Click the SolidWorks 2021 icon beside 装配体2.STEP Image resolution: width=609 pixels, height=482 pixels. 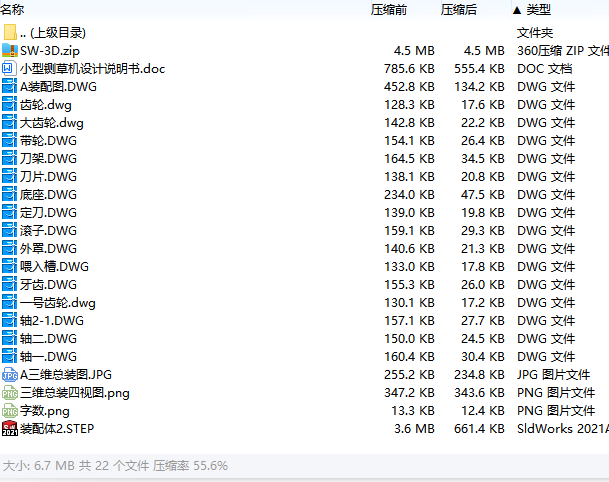[x=10, y=428]
